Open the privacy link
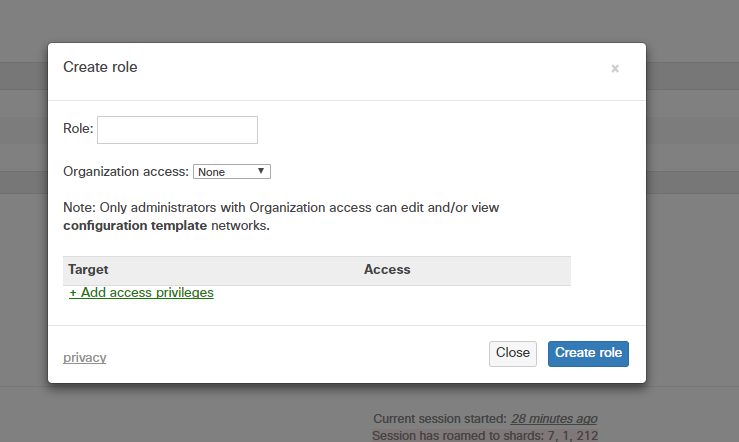This screenshot has width=739, height=442. 84,357
